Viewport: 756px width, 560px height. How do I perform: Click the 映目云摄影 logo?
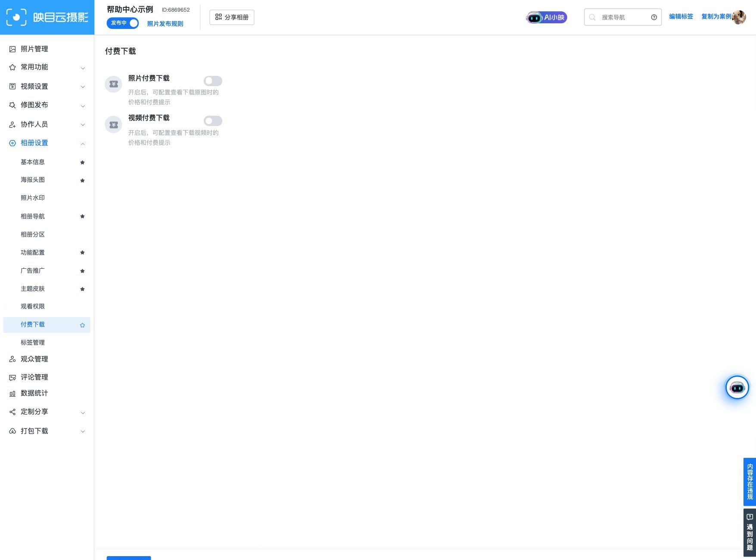pos(47,17)
